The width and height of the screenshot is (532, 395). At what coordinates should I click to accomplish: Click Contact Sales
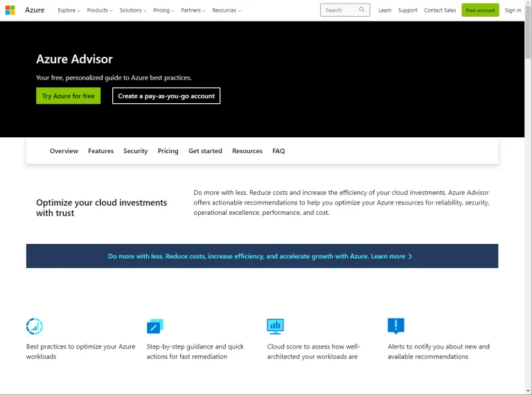440,10
